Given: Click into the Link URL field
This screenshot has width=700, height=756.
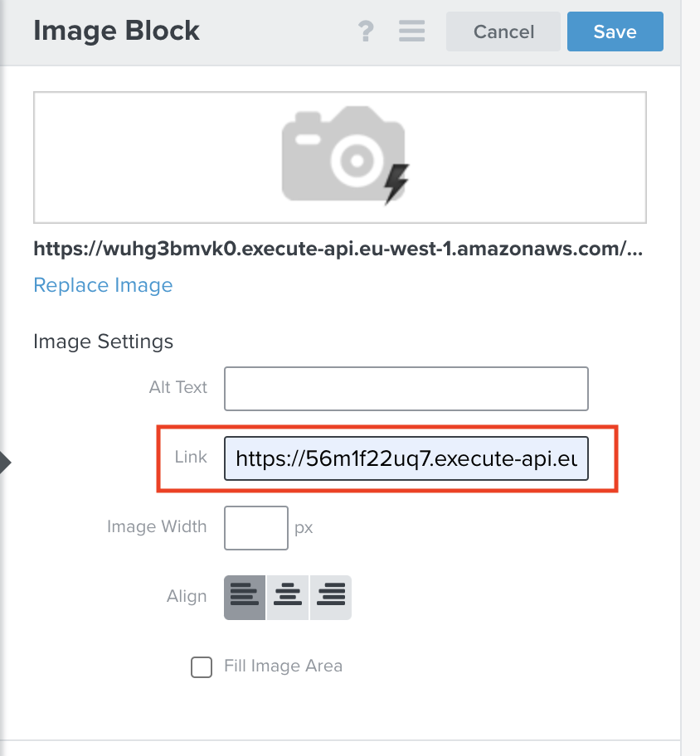Looking at the screenshot, I should pyautogui.click(x=406, y=458).
